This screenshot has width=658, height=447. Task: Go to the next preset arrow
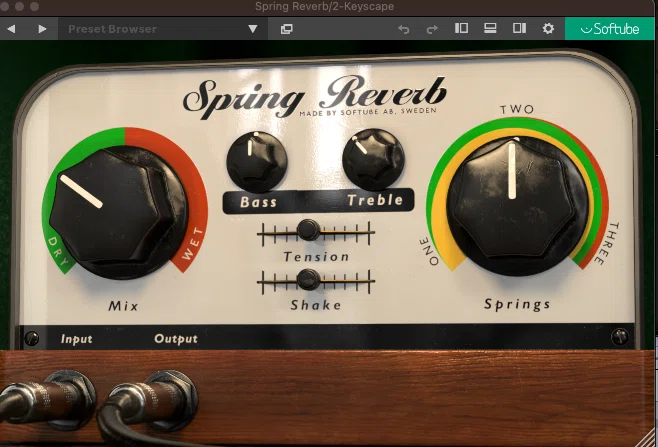[x=42, y=29]
